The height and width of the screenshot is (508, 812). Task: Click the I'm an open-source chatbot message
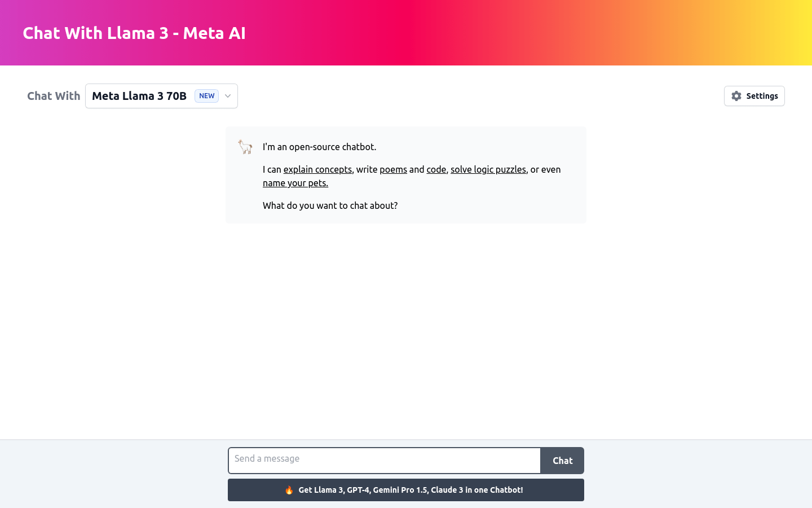point(319,147)
